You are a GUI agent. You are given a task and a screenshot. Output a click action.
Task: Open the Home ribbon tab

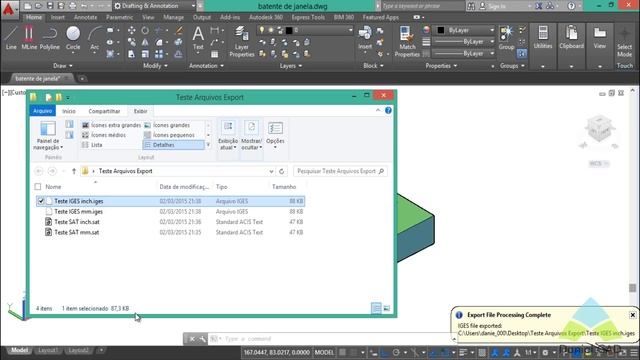tap(34, 17)
